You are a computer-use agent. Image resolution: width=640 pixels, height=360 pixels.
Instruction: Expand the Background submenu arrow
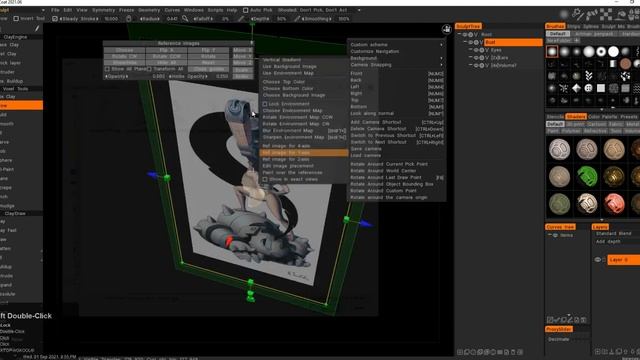click(441, 58)
